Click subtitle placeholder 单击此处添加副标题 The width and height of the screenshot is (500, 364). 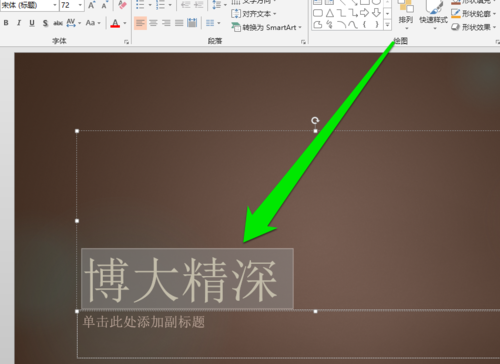[x=143, y=322]
